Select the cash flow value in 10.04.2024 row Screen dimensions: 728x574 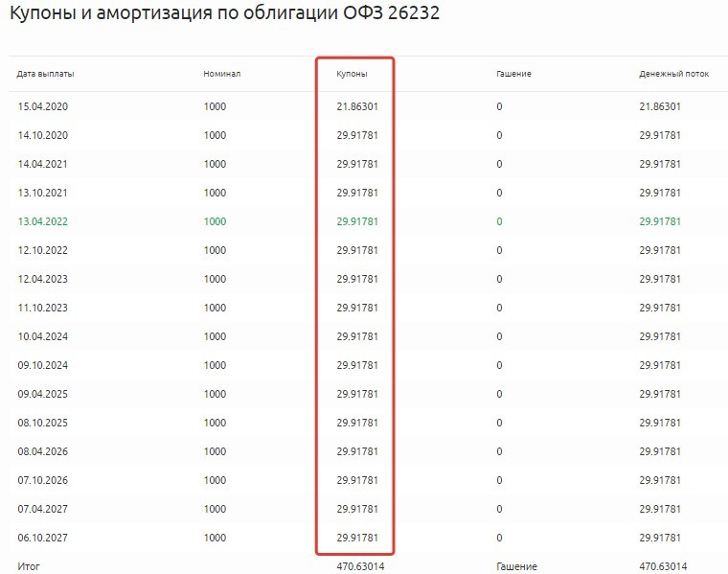(660, 336)
